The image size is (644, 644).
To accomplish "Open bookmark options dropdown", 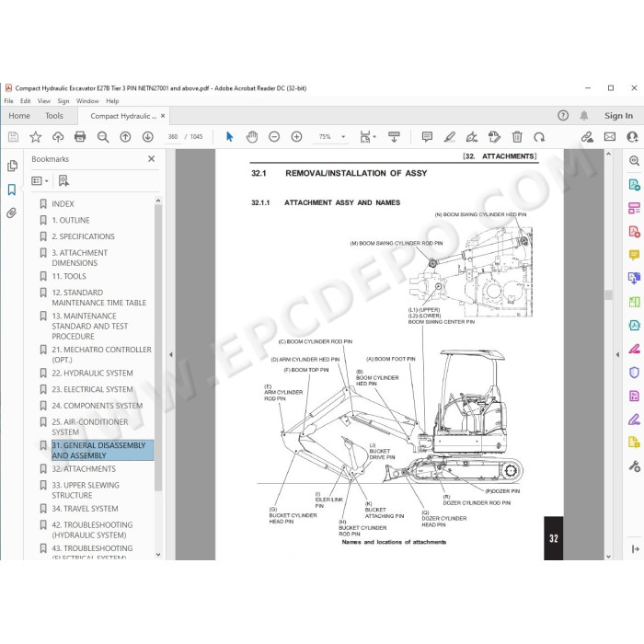I will 40,180.
